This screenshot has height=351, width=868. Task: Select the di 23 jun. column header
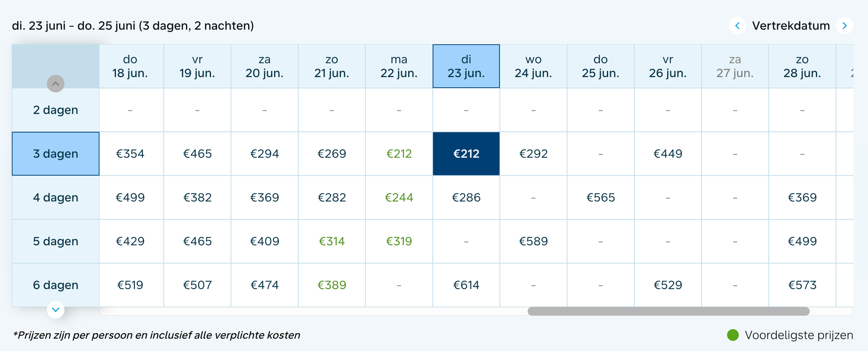point(466,66)
